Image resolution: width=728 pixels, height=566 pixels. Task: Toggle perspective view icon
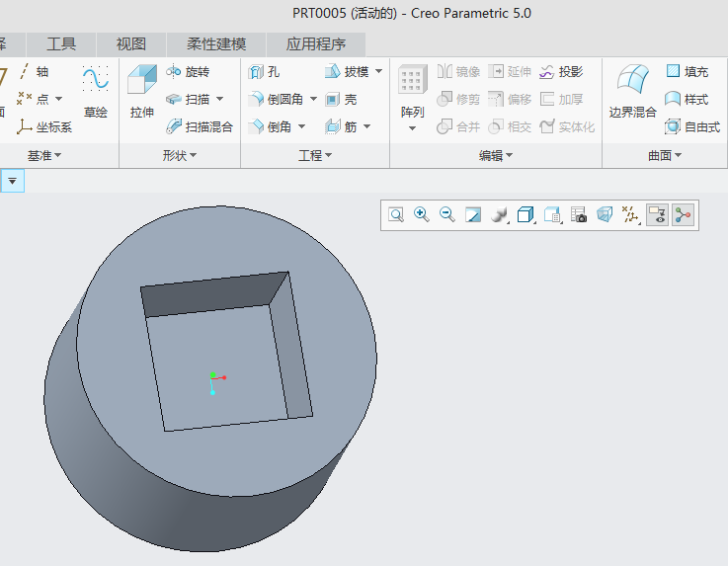[x=605, y=214]
